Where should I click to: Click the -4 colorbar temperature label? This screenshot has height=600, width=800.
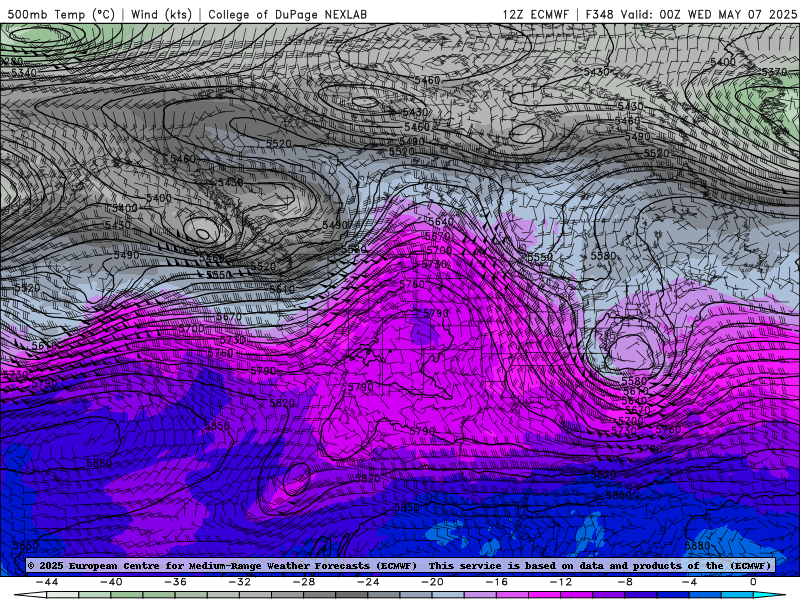[x=689, y=582]
